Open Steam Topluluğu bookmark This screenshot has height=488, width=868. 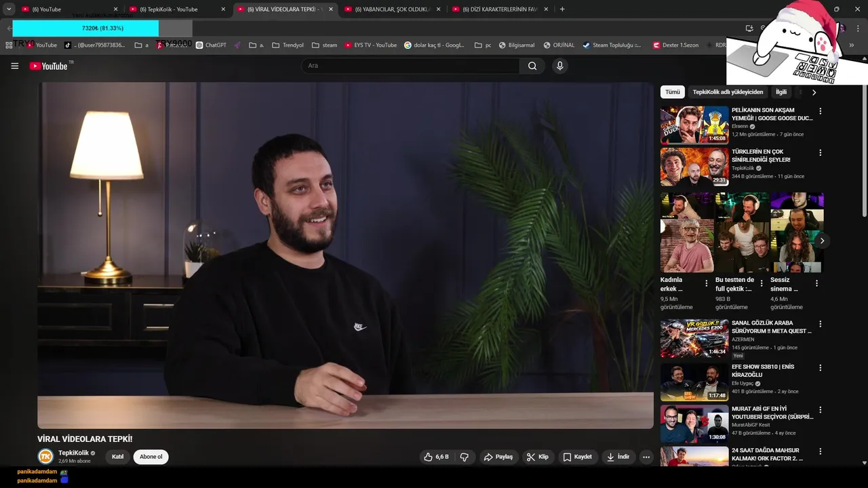pos(612,45)
